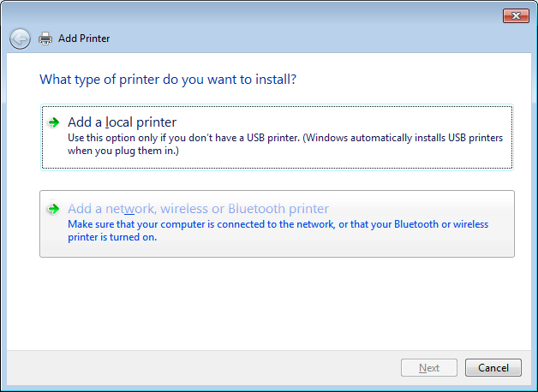Click the empty title bar area above the wizard
Screen dimensions: 538x392
click(x=257, y=15)
